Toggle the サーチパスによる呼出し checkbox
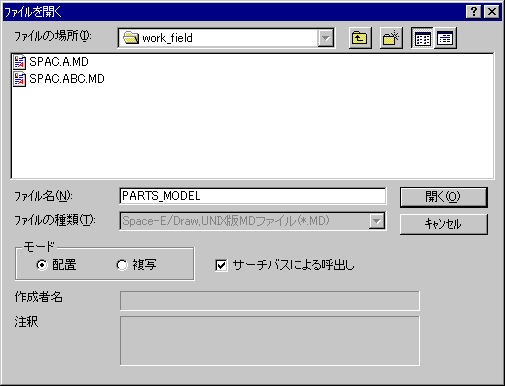The height and width of the screenshot is (386, 505). pos(221,265)
